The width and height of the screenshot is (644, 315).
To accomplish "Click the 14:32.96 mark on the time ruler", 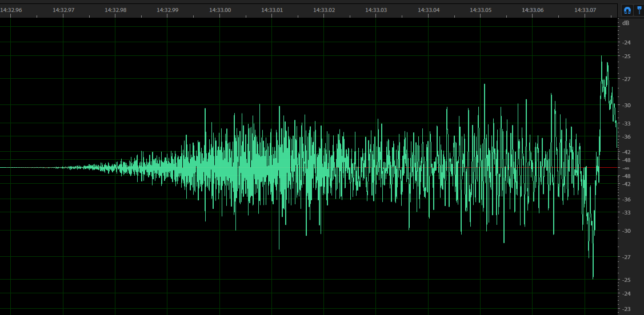I will (11, 10).
